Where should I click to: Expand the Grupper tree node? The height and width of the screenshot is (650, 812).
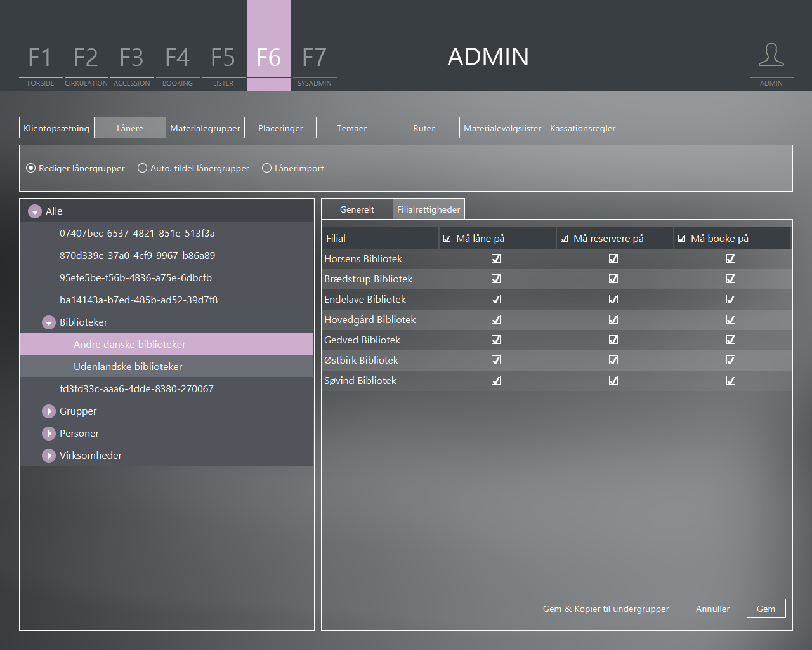tap(49, 411)
